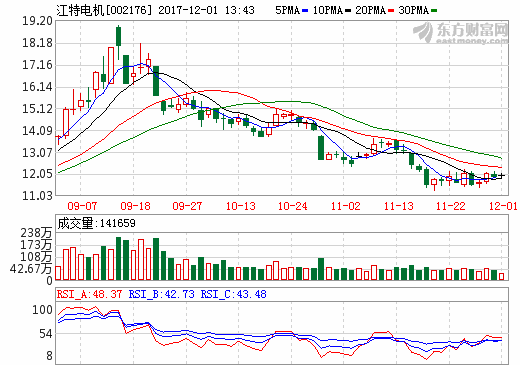Viewport: 520px width, 365px height.
Task: Click the date label 11-22
Action: 451,206
